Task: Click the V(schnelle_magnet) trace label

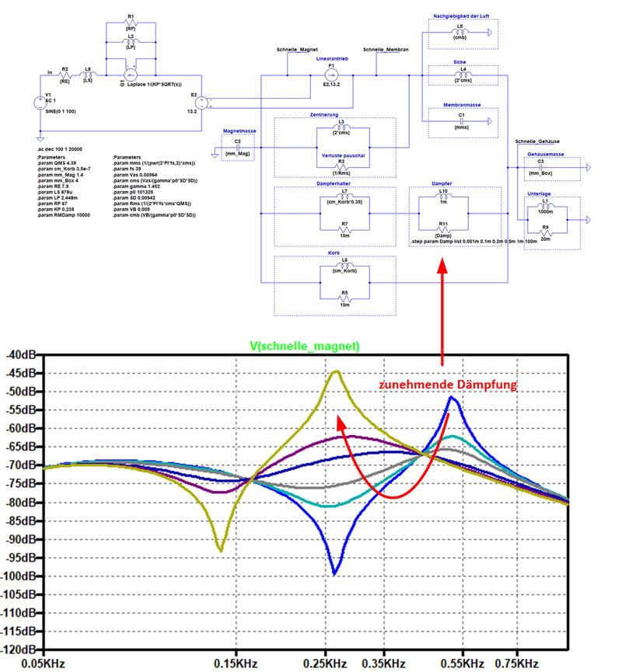Action: click(x=305, y=346)
